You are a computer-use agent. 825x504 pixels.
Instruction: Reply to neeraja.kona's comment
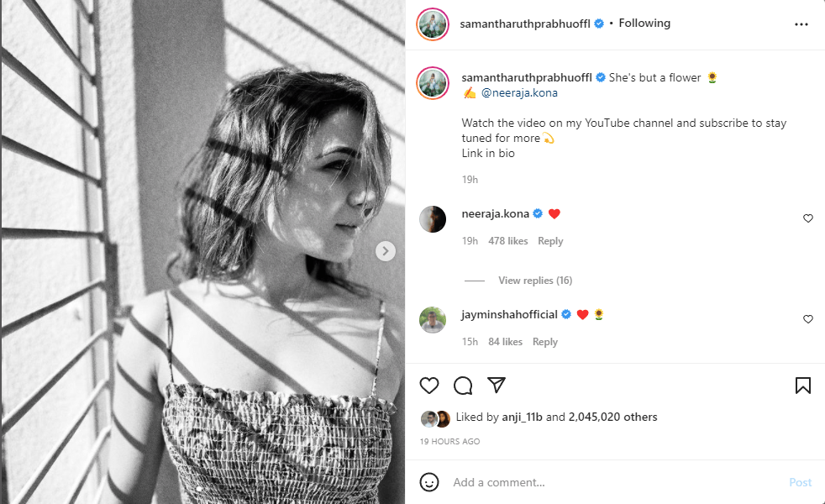pyautogui.click(x=550, y=241)
